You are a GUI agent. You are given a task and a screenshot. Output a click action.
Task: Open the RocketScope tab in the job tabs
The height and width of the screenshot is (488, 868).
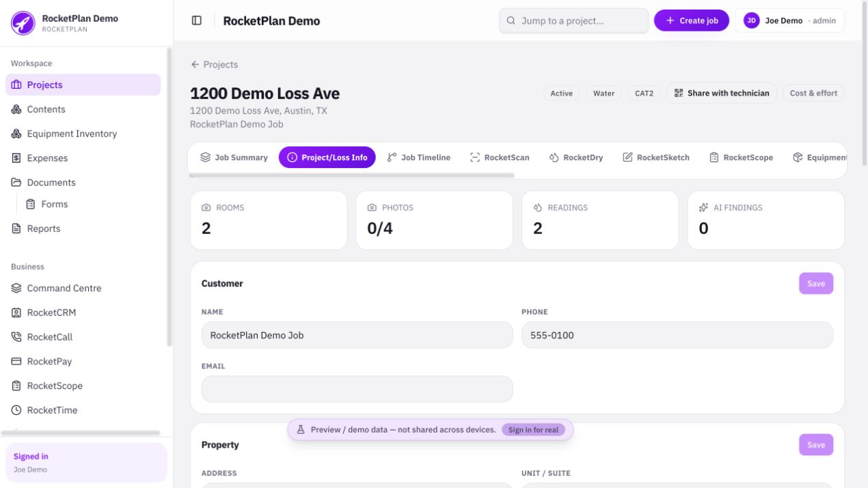point(742,157)
